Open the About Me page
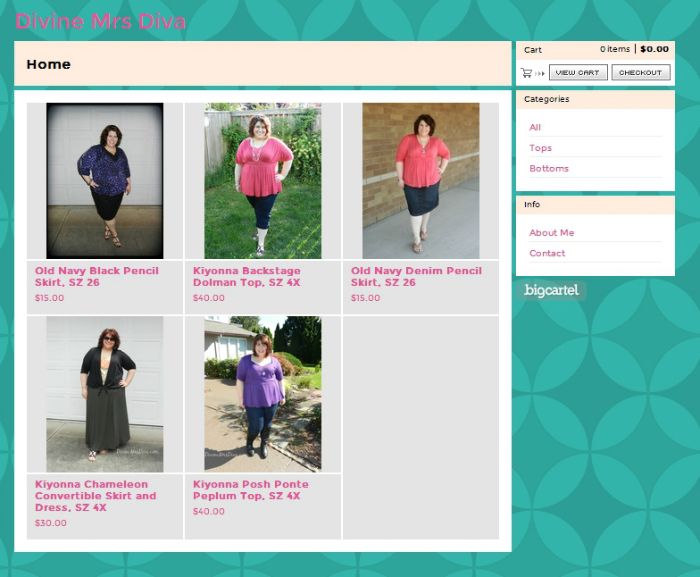 click(551, 233)
